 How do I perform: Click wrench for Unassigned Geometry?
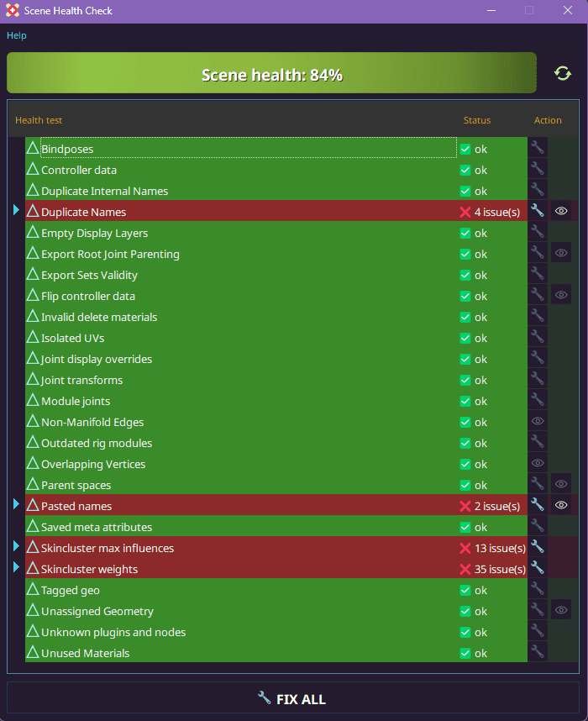[x=538, y=610]
